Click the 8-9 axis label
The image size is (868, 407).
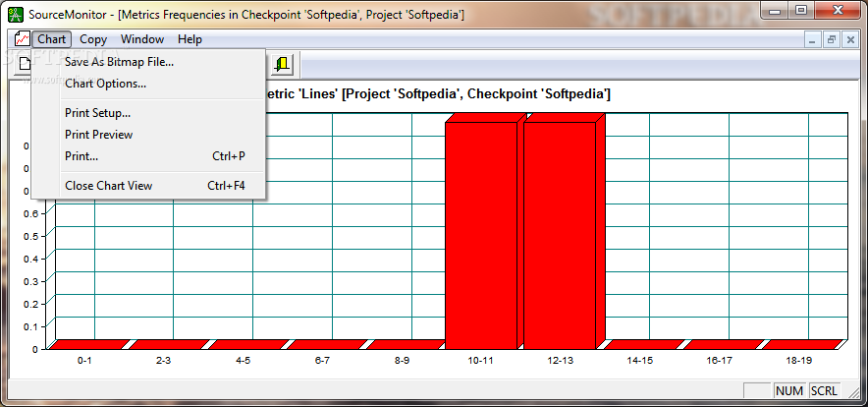pyautogui.click(x=402, y=361)
